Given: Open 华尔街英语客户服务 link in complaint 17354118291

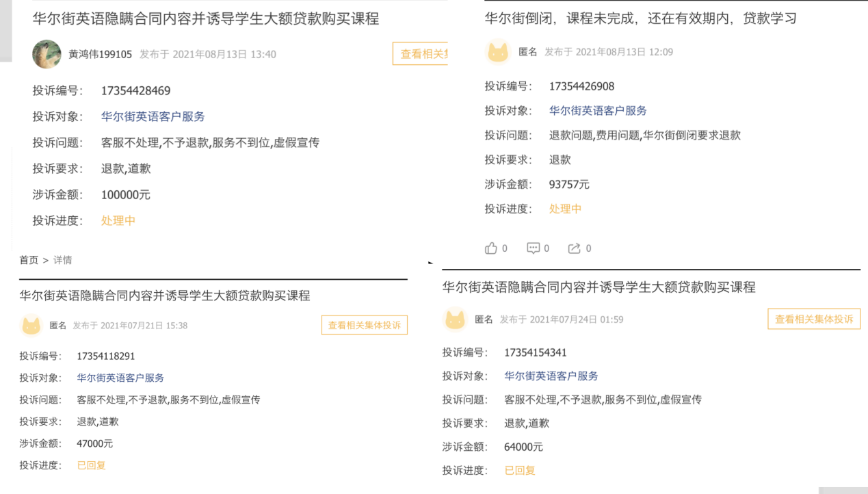Looking at the screenshot, I should tap(120, 378).
